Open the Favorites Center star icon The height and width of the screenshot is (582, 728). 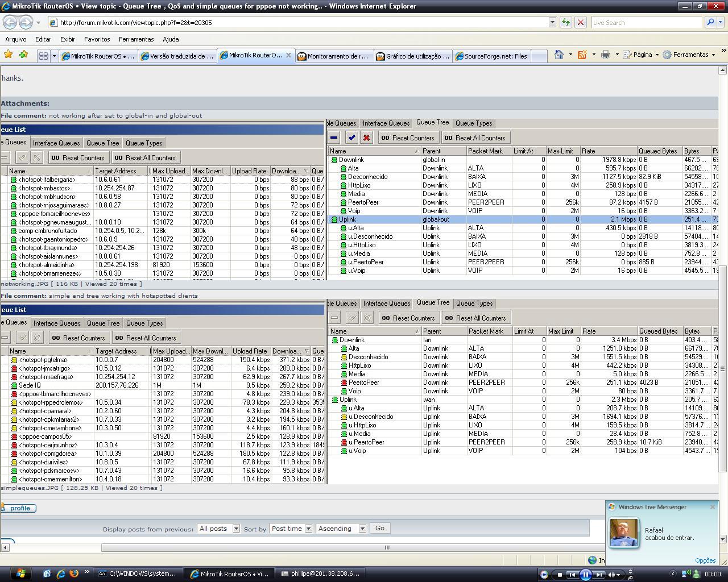[x=8, y=55]
